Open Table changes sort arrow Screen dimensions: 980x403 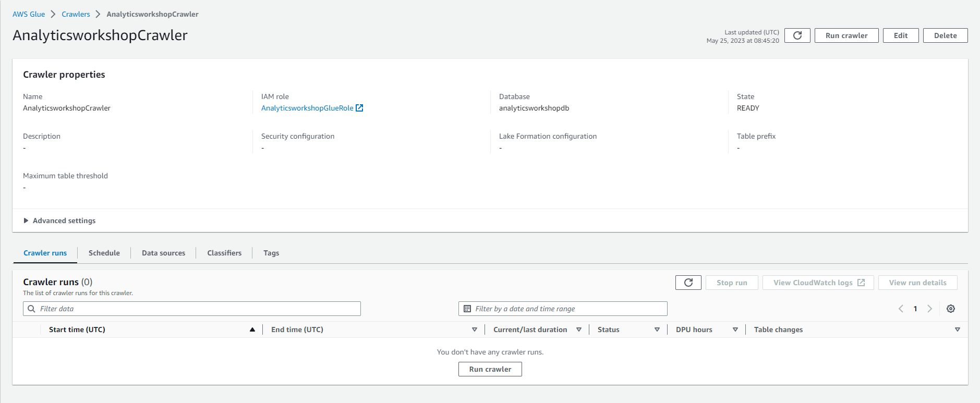coord(958,329)
